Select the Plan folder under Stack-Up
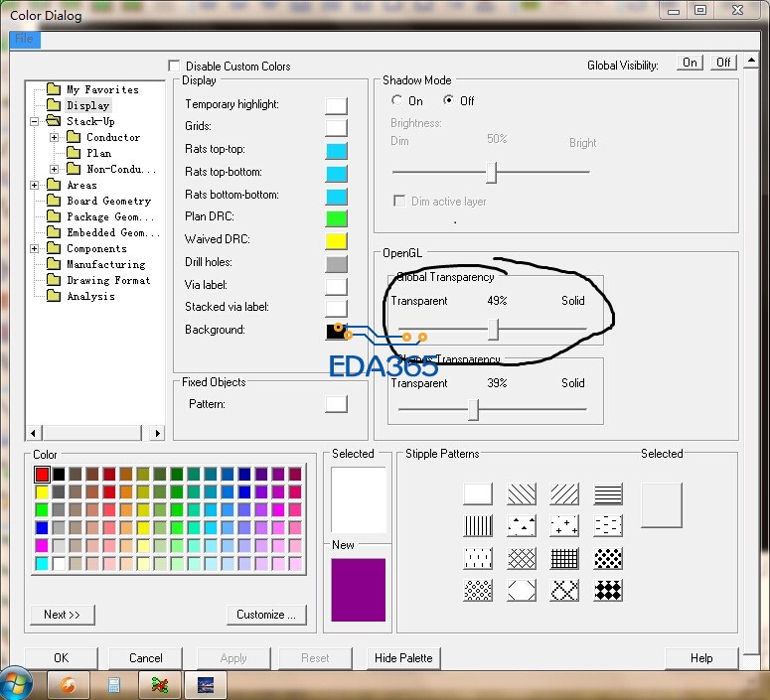Image resolution: width=770 pixels, height=700 pixels. 89,153
